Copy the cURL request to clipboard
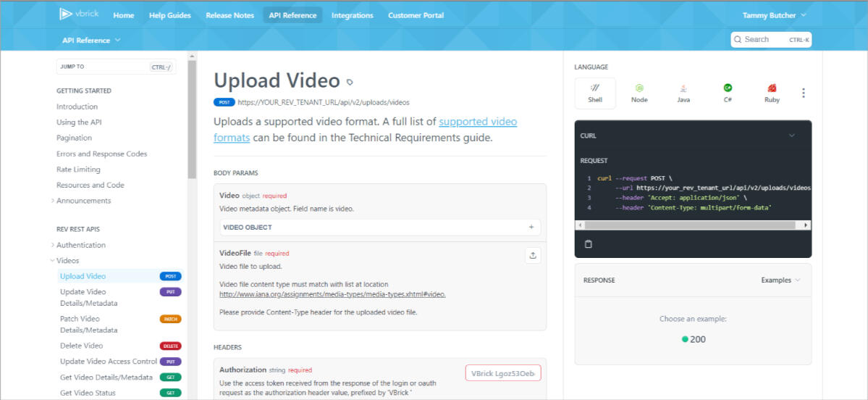Screen dimensions: 868x400 pyautogui.click(x=589, y=244)
